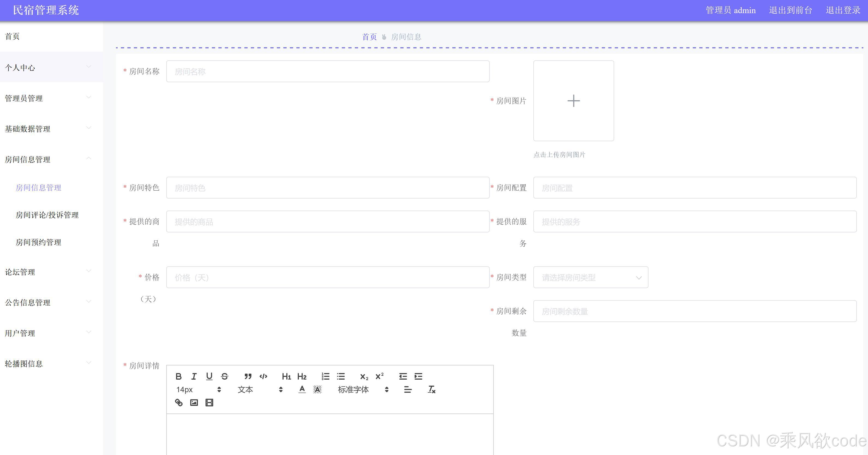Toggle underline formatting button

click(209, 376)
